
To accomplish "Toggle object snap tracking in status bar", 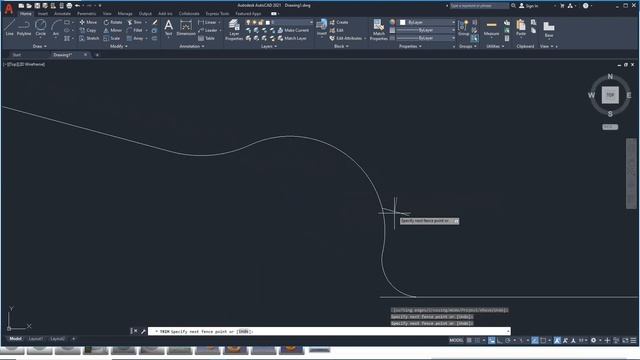I will 534,340.
